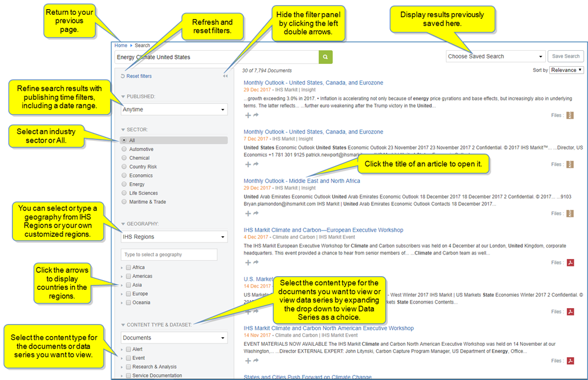Viewport: 588px width, 380px height.
Task: Click the plus icon under the 7 Dec 2017 result
Action: pos(248,164)
